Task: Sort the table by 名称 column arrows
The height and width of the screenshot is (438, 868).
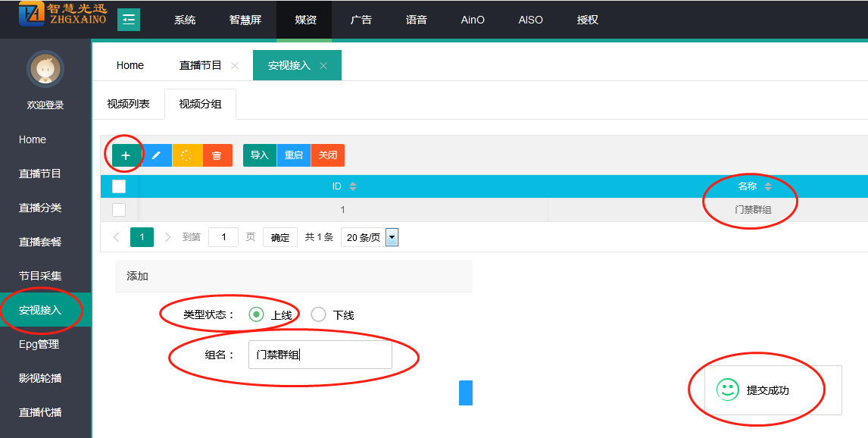Action: (x=768, y=186)
